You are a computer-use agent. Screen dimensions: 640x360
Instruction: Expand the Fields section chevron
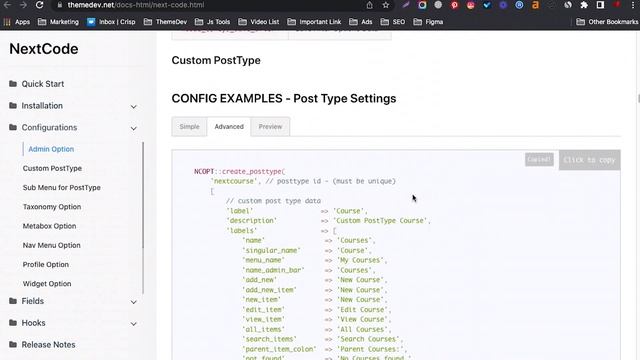pos(133,302)
